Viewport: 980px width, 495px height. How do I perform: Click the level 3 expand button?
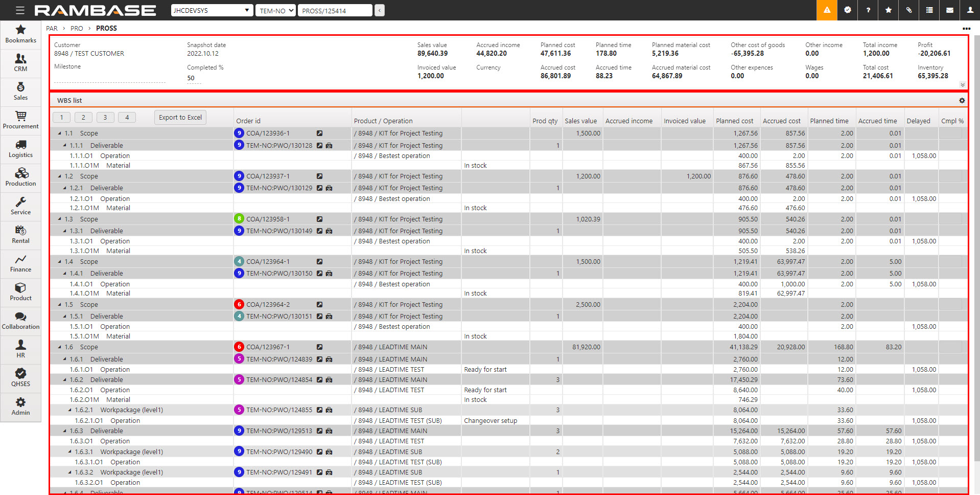point(105,118)
